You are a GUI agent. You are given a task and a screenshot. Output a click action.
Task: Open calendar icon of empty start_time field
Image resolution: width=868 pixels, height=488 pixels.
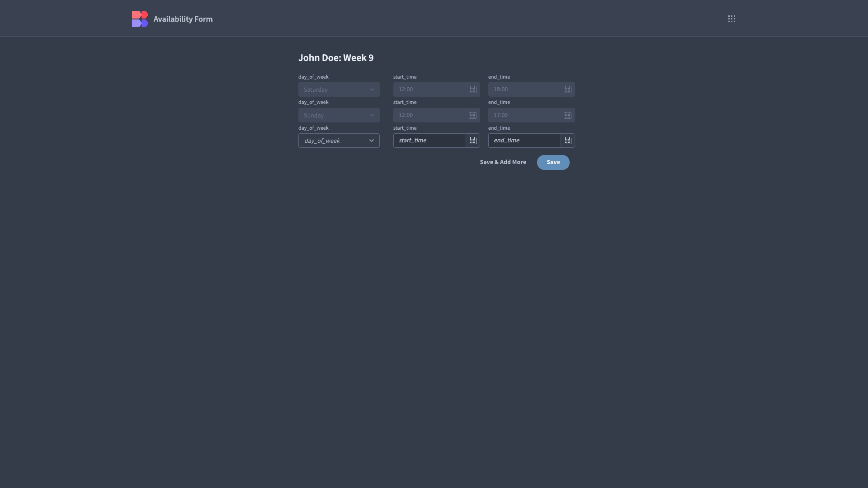[473, 141]
